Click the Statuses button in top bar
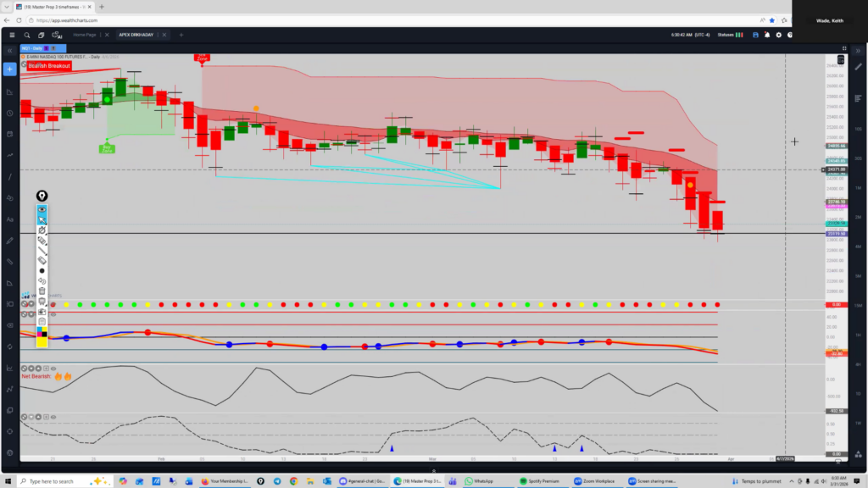868x488 pixels. point(721,35)
